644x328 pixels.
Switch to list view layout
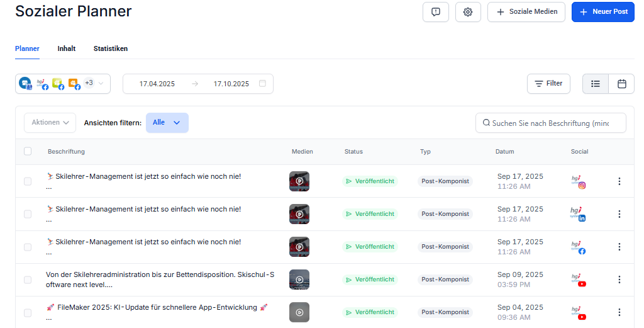point(596,84)
